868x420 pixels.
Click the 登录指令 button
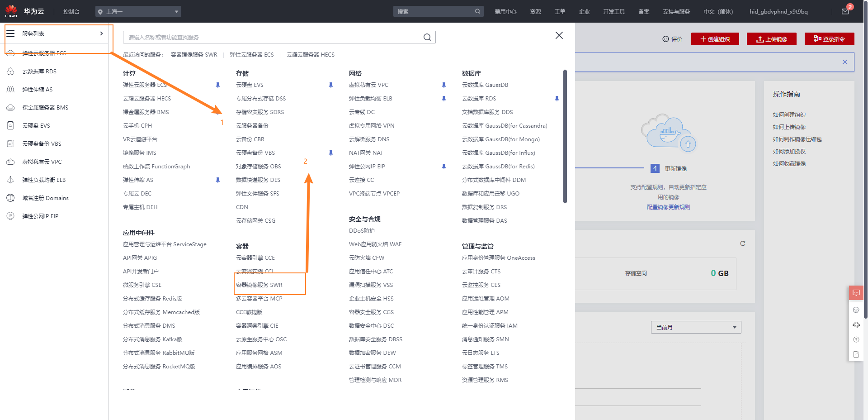[x=830, y=39]
